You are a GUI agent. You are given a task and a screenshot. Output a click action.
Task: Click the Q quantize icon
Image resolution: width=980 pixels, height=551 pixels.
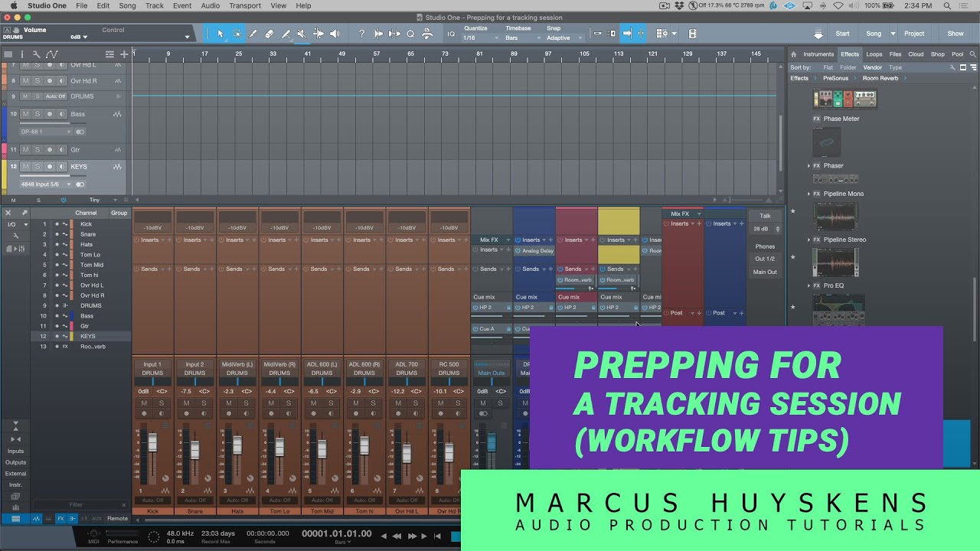[410, 34]
